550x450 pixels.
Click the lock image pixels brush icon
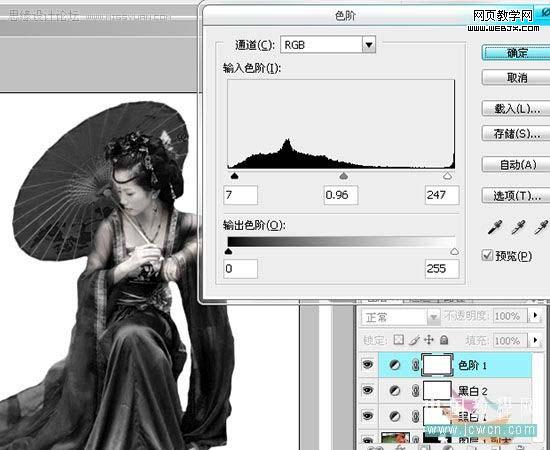click(414, 340)
